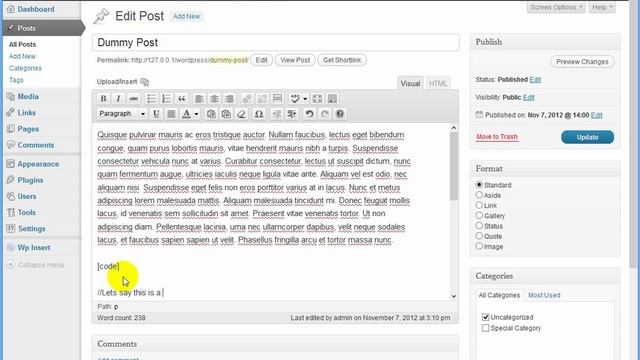Show the Most Used categories tab

pos(544,295)
